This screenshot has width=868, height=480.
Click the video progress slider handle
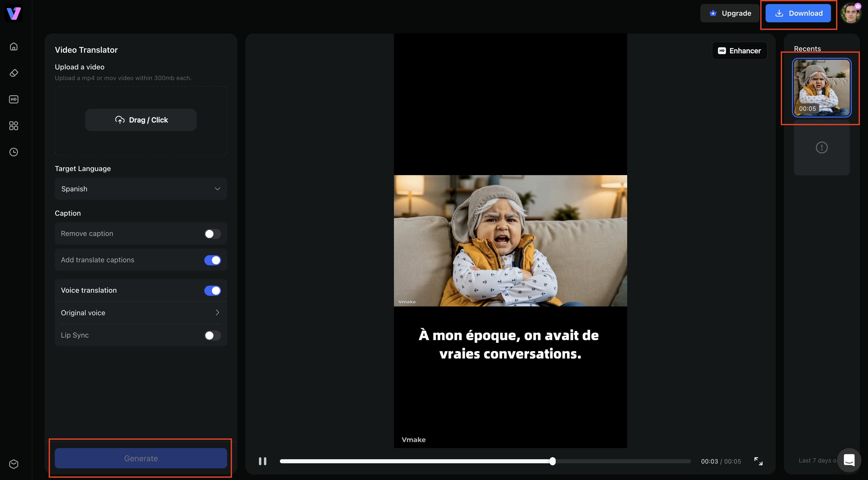[x=552, y=461]
